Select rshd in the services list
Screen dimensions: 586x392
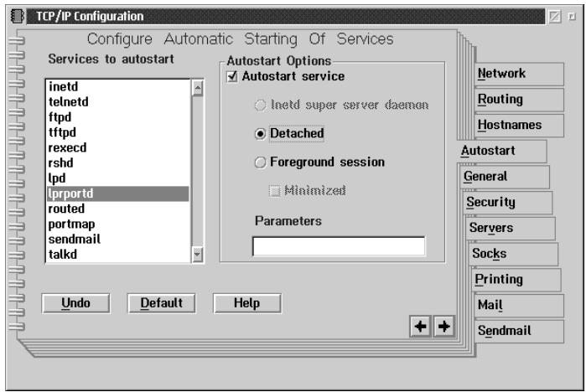(x=117, y=163)
